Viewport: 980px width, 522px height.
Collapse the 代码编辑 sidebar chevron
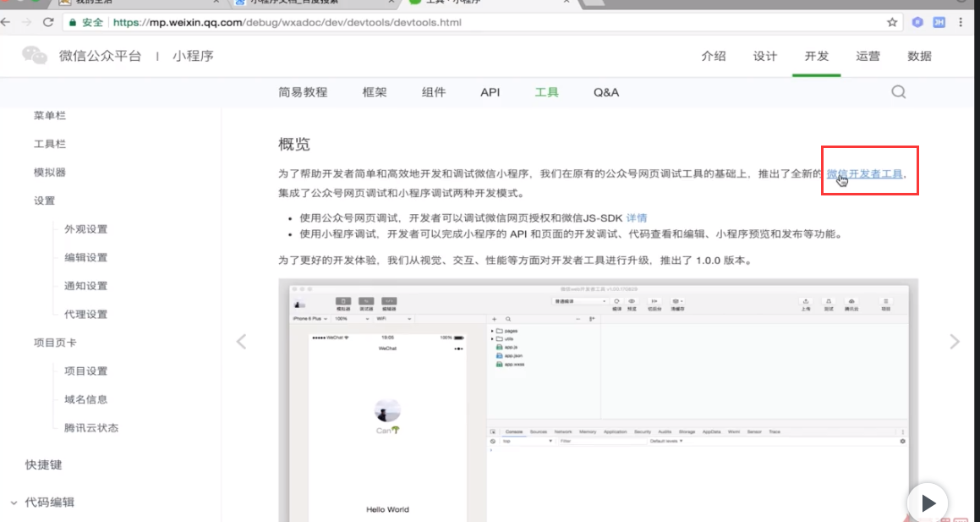point(14,503)
